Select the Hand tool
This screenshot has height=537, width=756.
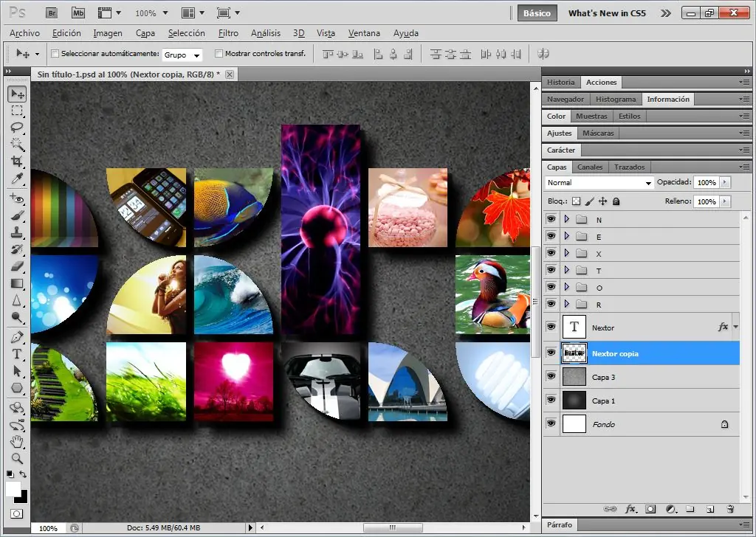(x=17, y=441)
